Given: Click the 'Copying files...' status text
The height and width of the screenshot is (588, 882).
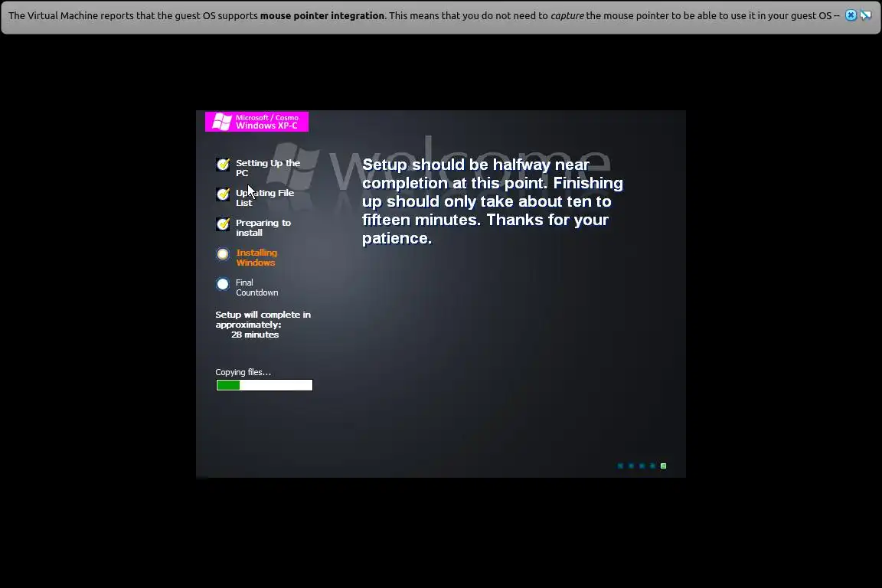Looking at the screenshot, I should tap(243, 372).
